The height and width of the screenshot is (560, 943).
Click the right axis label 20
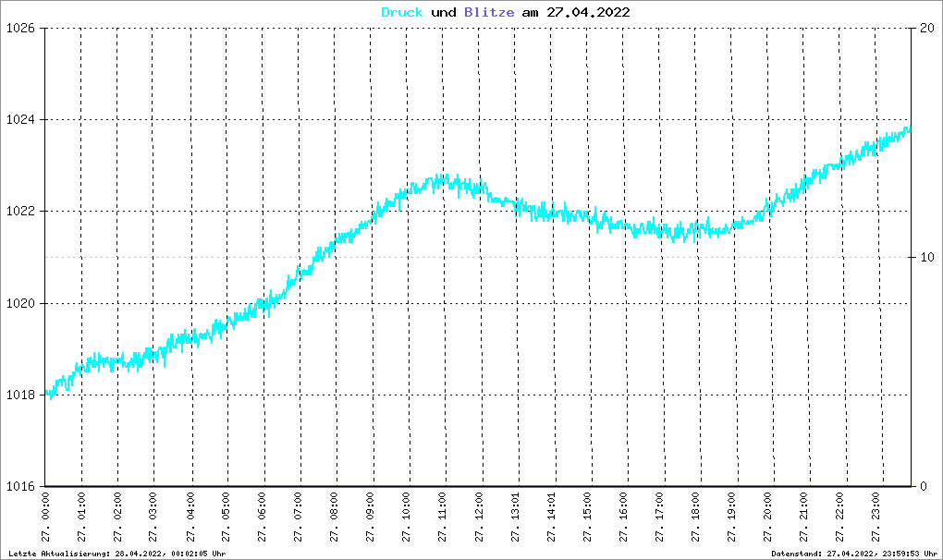tap(926, 29)
